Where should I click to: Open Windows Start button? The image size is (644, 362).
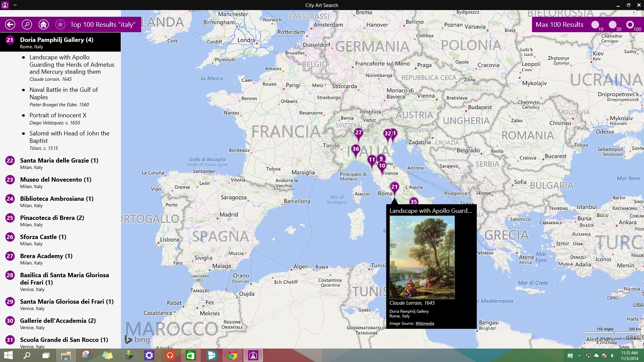pos(8,355)
